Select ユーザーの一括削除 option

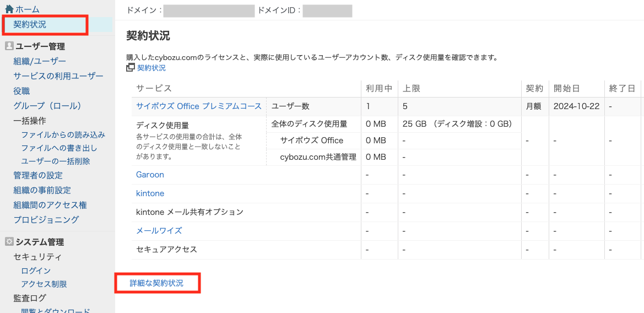tap(55, 161)
